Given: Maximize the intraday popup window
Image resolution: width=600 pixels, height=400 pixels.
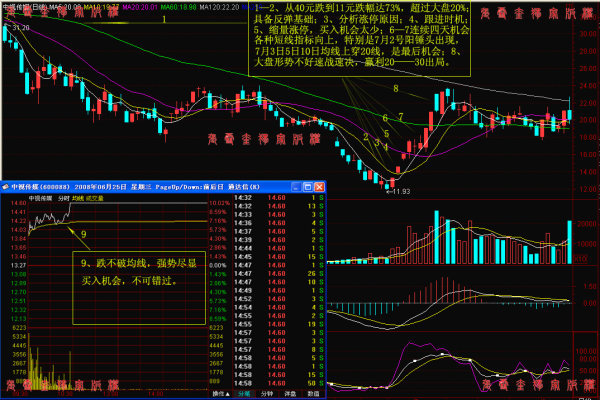Looking at the screenshot, I should (x=308, y=187).
